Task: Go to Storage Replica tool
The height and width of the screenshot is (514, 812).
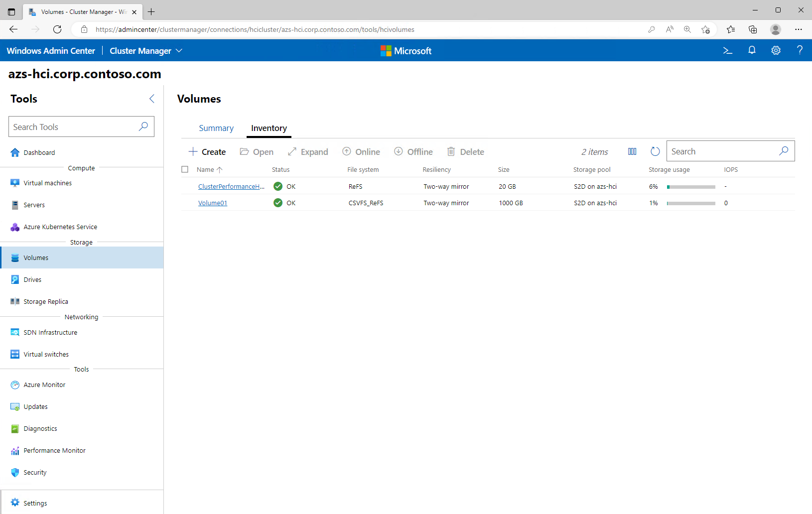Action: (x=46, y=302)
